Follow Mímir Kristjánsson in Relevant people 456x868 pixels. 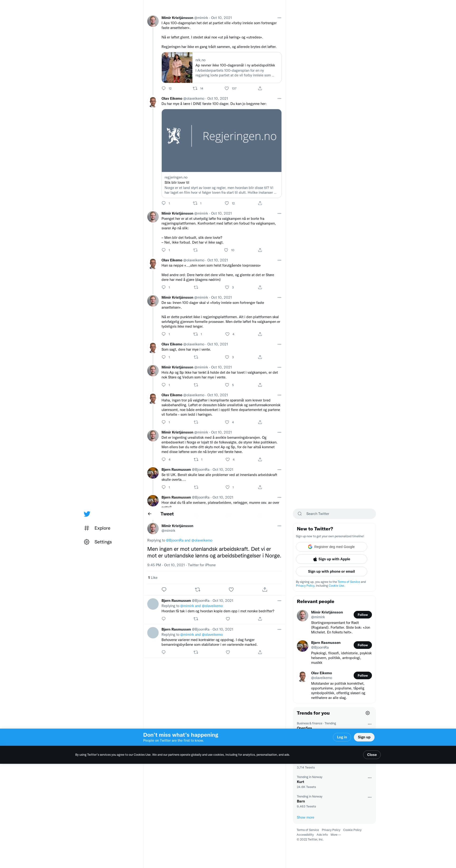tap(363, 615)
